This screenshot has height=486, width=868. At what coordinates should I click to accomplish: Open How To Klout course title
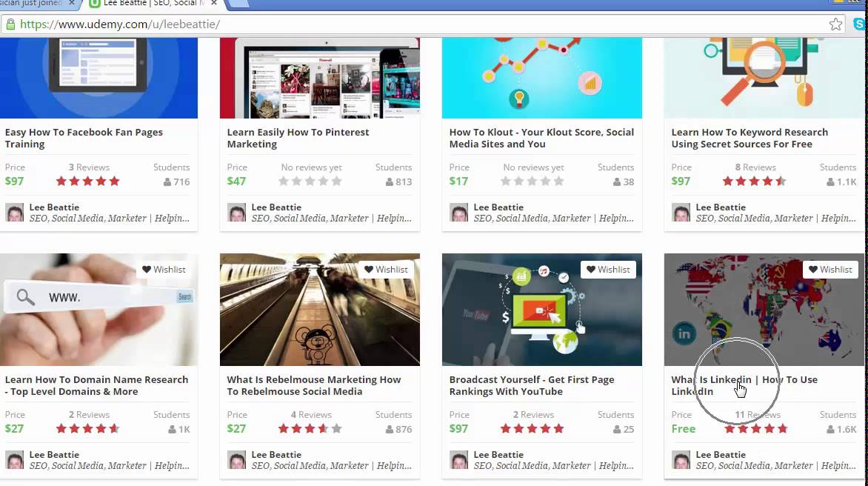pyautogui.click(x=541, y=138)
